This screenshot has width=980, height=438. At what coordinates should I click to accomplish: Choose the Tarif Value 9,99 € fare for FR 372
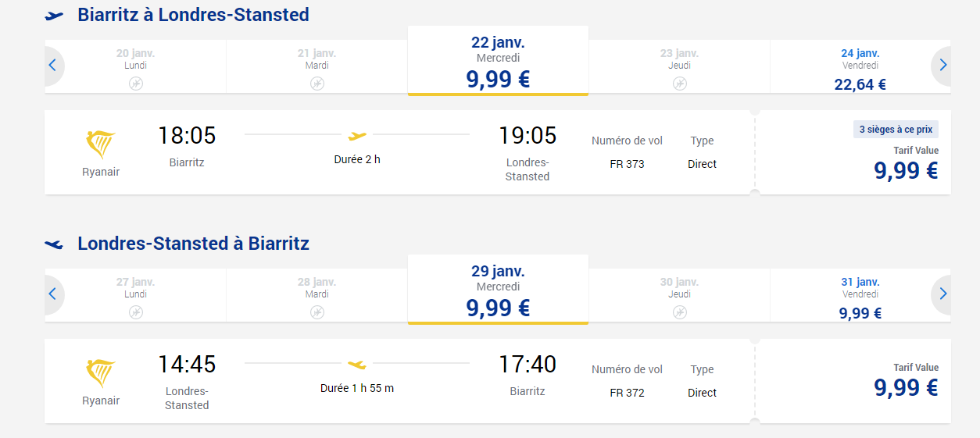(906, 387)
